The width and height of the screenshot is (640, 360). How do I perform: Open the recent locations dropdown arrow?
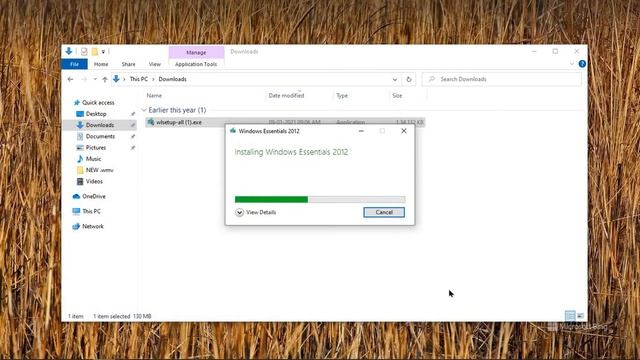pyautogui.click(x=95, y=79)
